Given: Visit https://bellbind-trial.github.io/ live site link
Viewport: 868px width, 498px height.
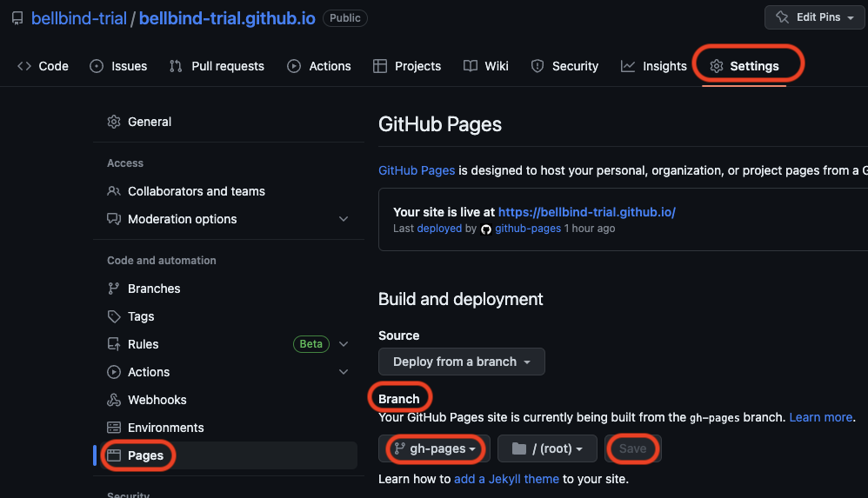Looking at the screenshot, I should coord(587,212).
